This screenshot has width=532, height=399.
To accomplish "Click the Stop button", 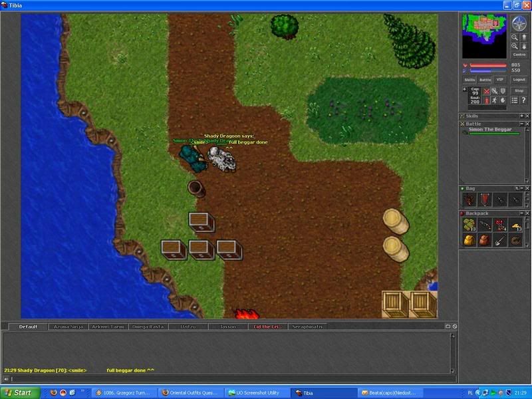I will point(519,91).
